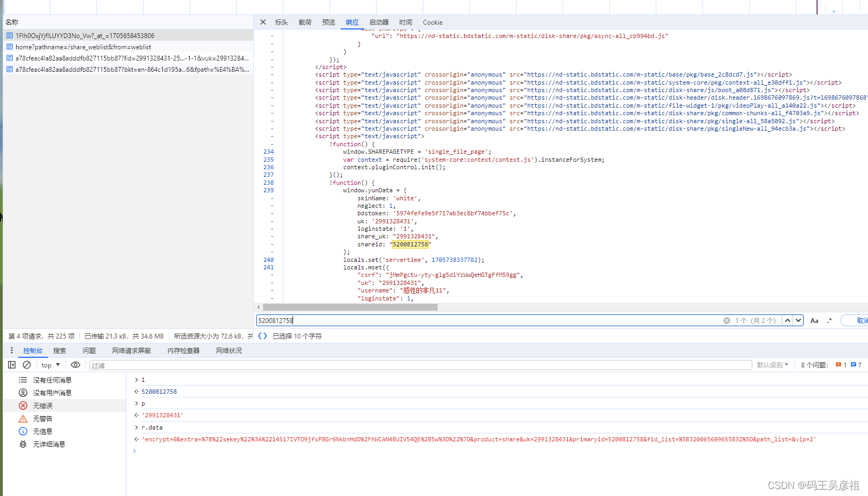This screenshot has width=868, height=496.
Task: Select 没有用户消息 sidebar filter
Action: click(64, 393)
